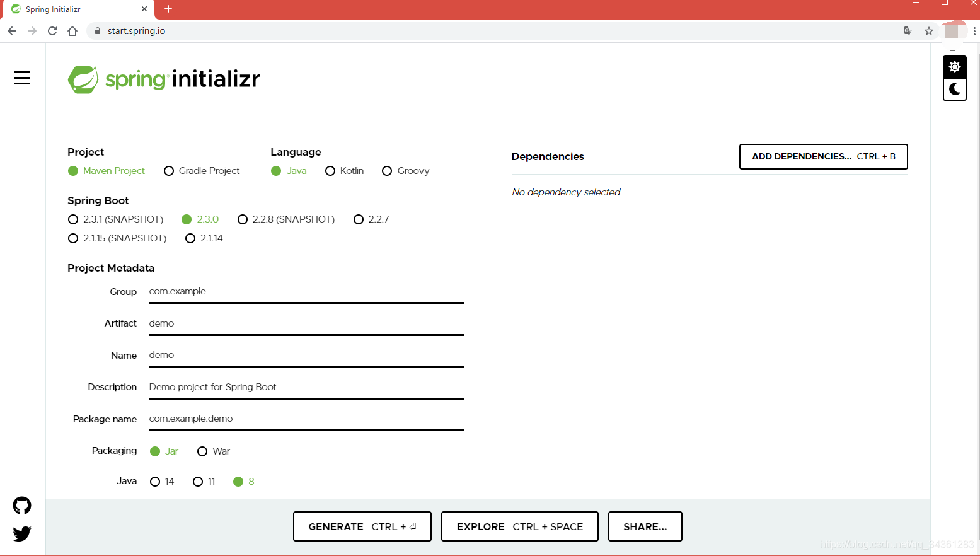Select Spring Boot 2.3.1 (SNAPSHOT)
The image size is (980, 556).
[x=115, y=219]
